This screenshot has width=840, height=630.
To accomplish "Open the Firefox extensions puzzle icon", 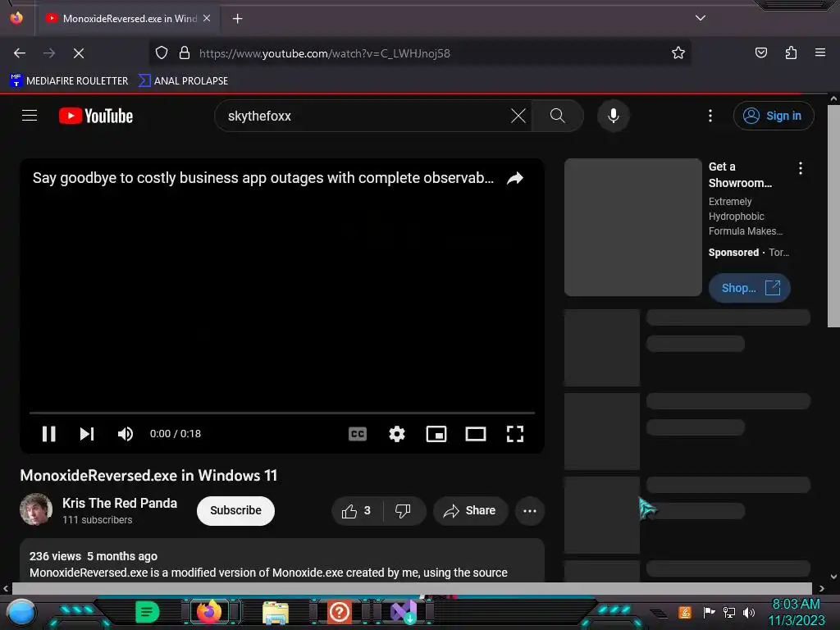I will (x=791, y=53).
